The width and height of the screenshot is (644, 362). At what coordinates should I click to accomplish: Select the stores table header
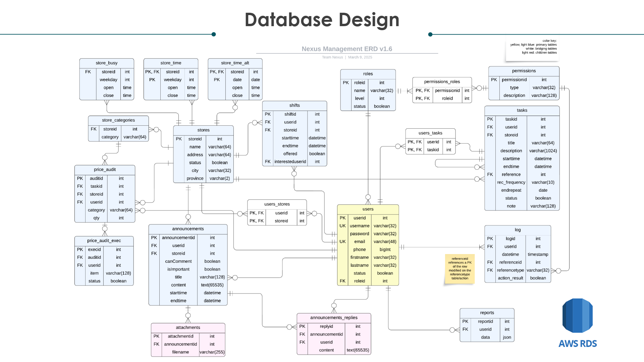point(203,130)
